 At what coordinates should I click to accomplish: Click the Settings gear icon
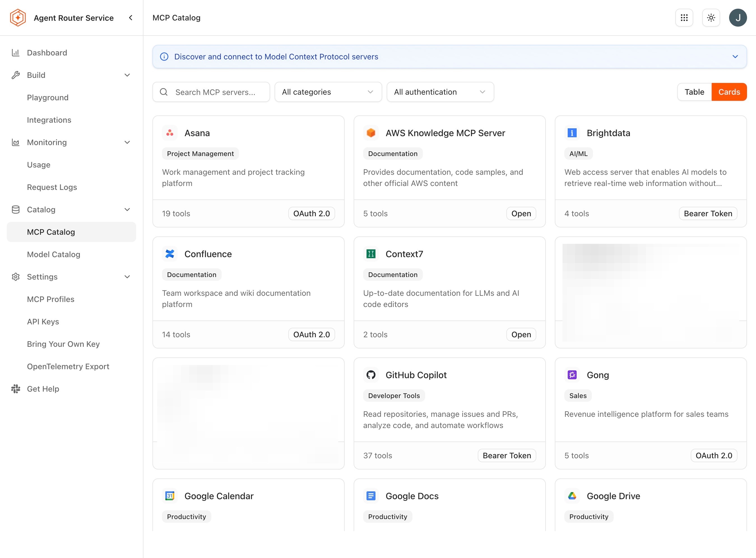tap(15, 277)
